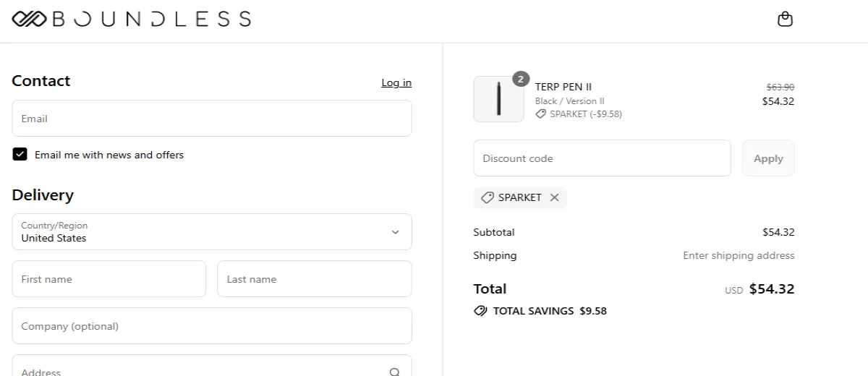Click the Subtotal label
Image resolution: width=868 pixels, height=376 pixels.
point(494,232)
